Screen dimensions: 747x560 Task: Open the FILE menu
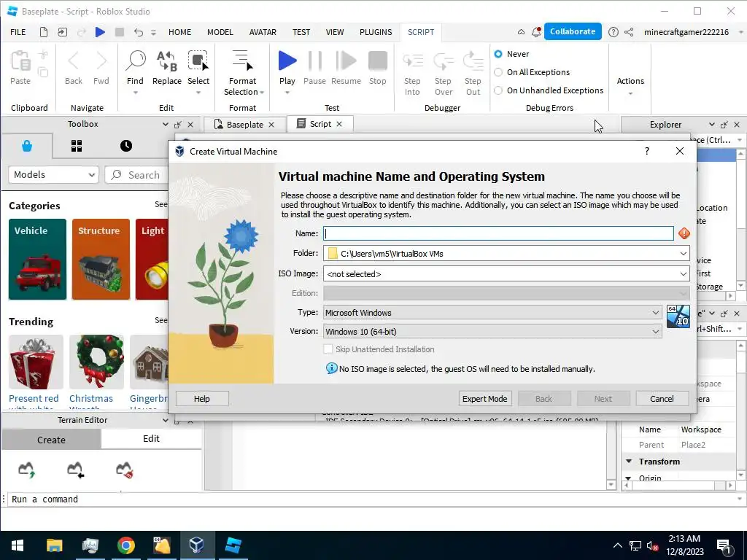(18, 32)
